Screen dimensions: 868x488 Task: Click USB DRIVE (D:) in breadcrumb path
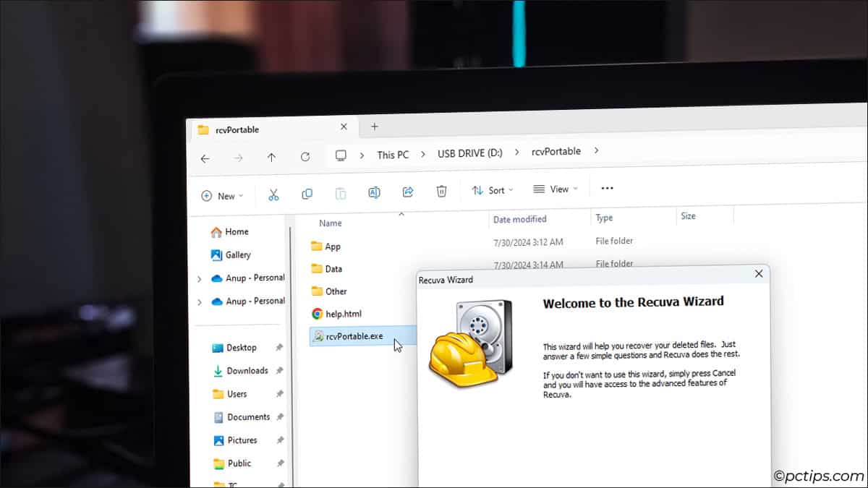[x=469, y=153]
